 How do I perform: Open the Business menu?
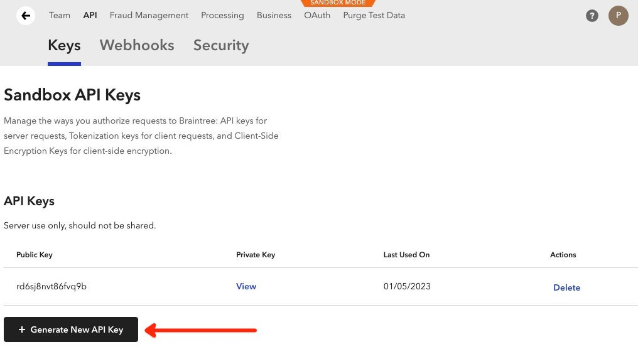274,16
